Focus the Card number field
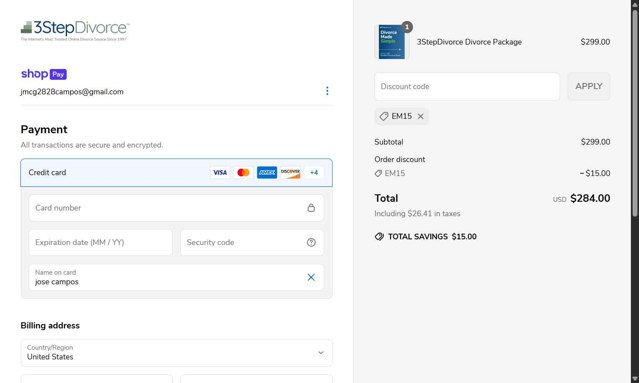The width and height of the screenshot is (639, 383). [176, 208]
